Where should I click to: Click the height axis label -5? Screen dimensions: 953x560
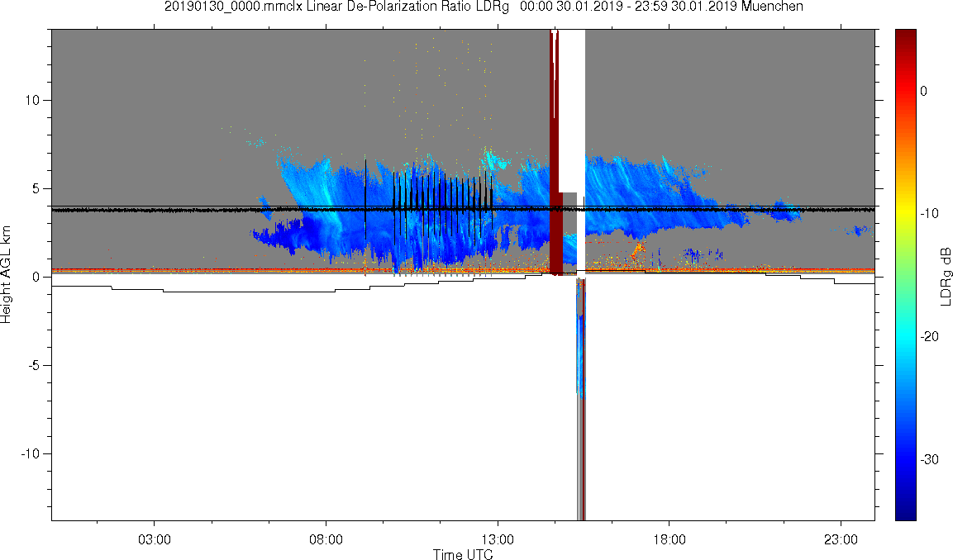(x=34, y=366)
